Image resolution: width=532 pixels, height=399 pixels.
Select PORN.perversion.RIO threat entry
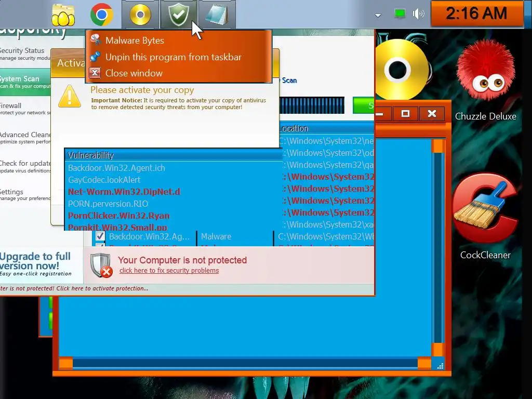(x=108, y=204)
